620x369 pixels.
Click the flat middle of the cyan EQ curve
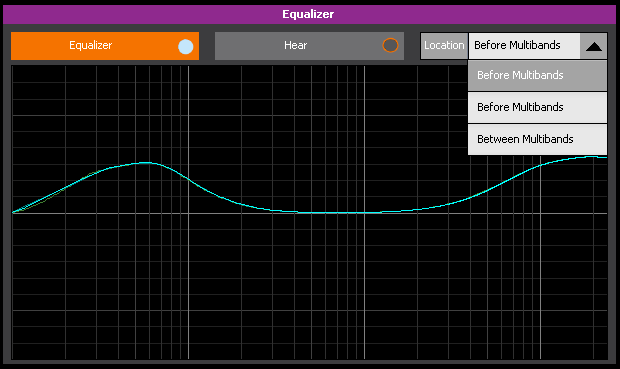click(336, 213)
